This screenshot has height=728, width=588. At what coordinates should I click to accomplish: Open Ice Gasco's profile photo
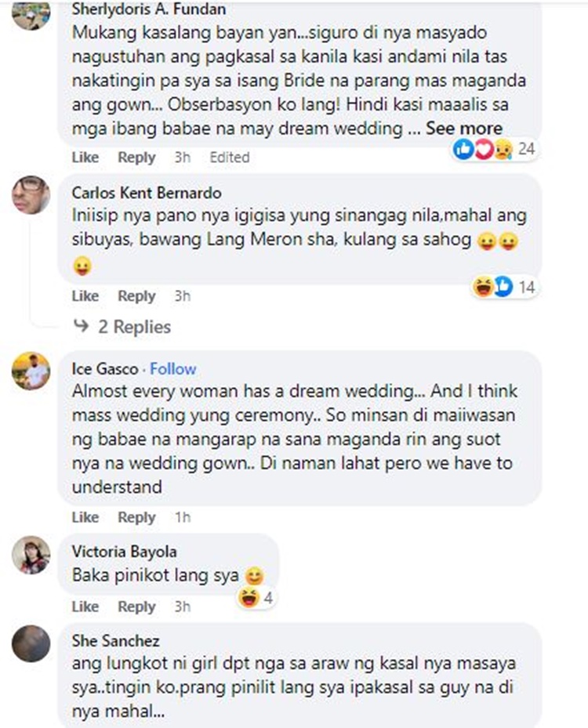click(x=31, y=371)
